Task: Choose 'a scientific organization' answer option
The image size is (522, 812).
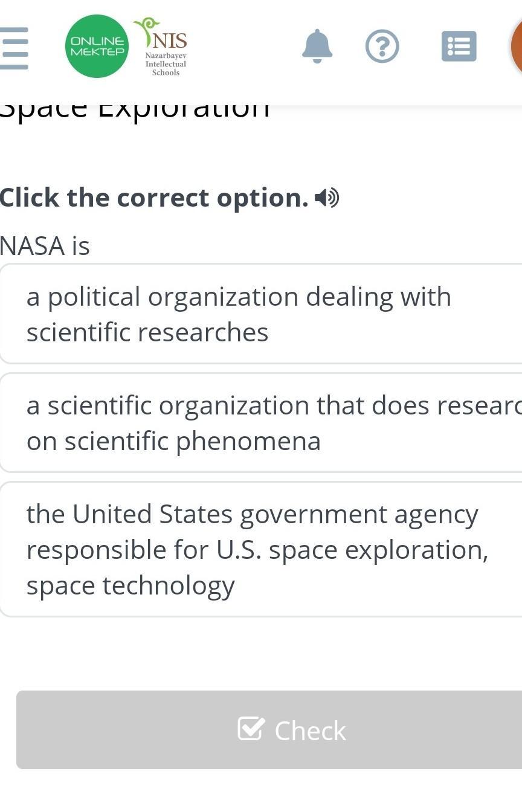Action: tap(261, 422)
